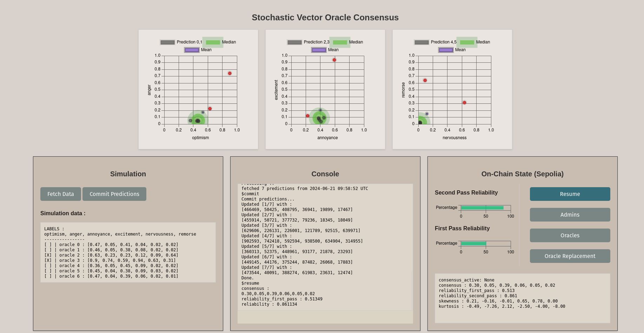Click the Fetch Data button
The image size is (644, 333).
tap(61, 194)
